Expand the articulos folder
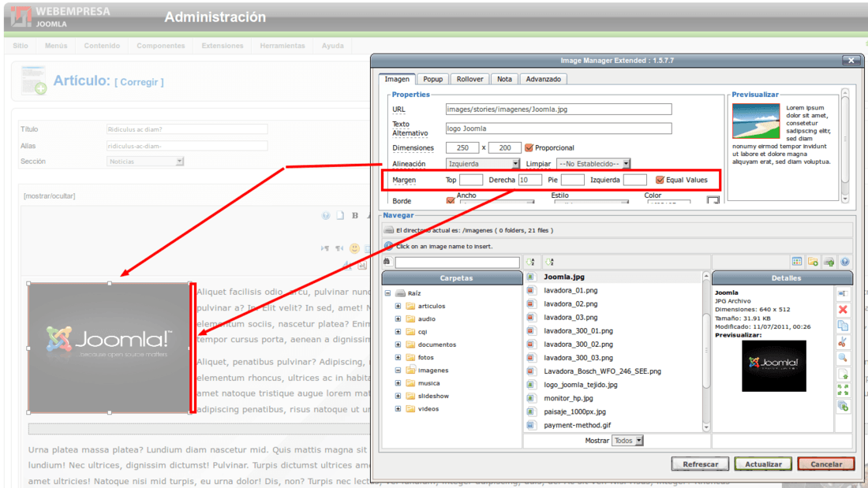This screenshot has height=488, width=868. click(398, 306)
